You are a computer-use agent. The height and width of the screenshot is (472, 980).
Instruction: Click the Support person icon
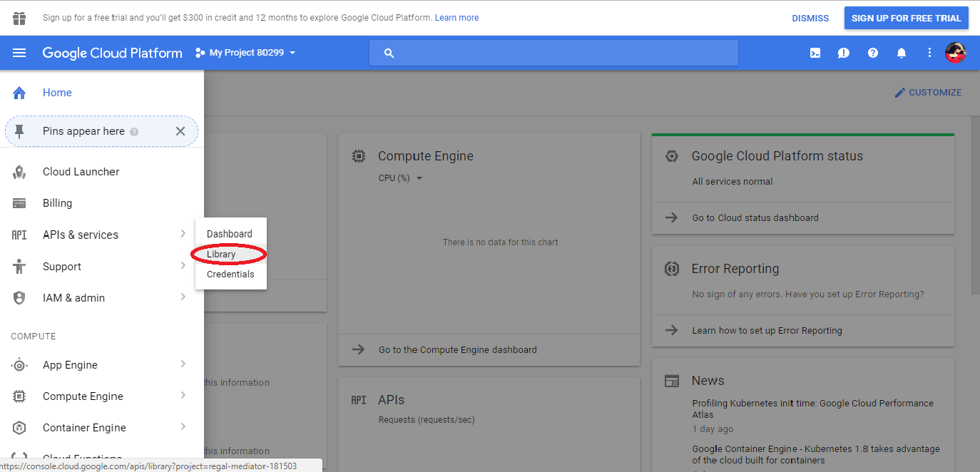[x=19, y=267]
